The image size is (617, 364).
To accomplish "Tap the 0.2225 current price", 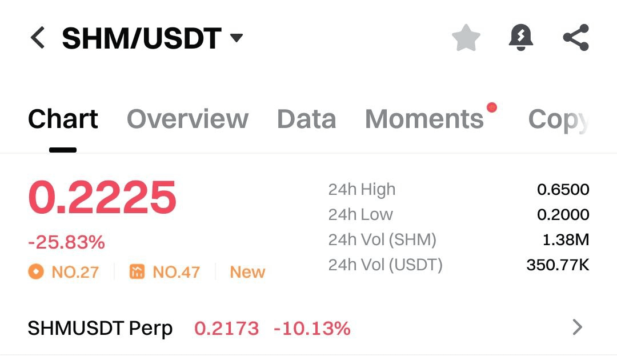I will click(x=102, y=197).
